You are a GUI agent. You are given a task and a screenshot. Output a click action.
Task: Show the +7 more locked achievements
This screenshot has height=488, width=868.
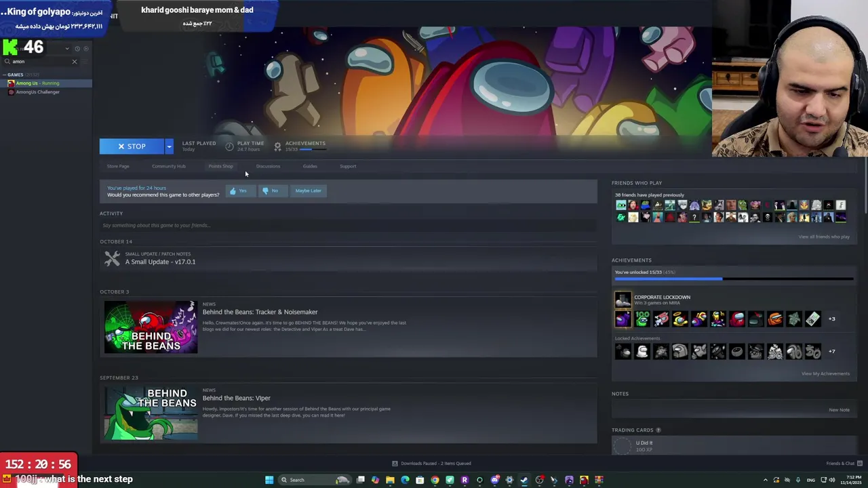click(x=831, y=351)
